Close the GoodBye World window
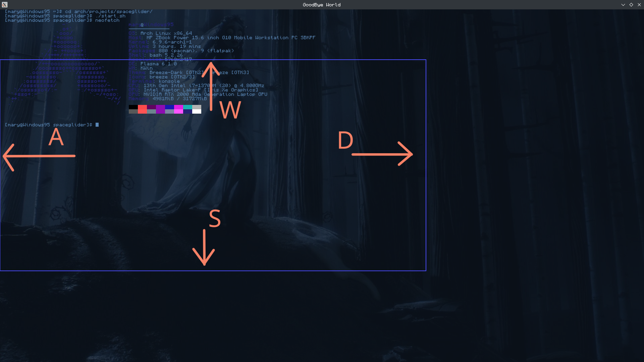The width and height of the screenshot is (644, 362). 639,5
